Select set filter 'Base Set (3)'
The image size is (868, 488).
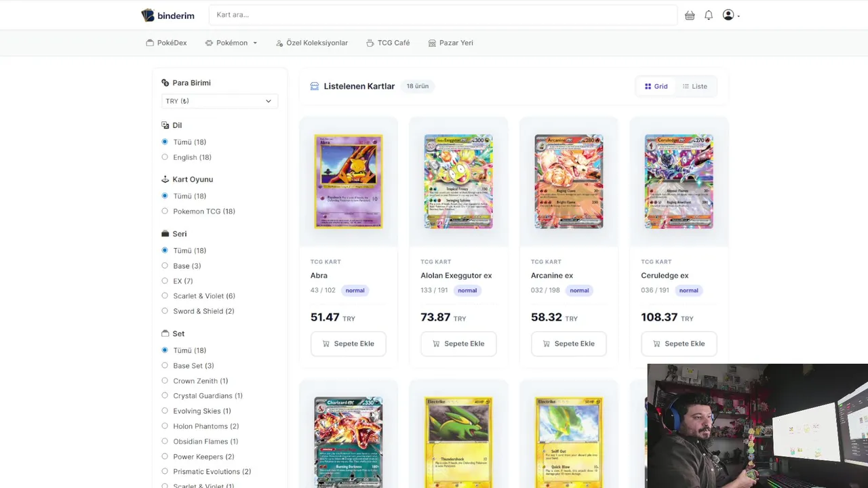point(187,365)
